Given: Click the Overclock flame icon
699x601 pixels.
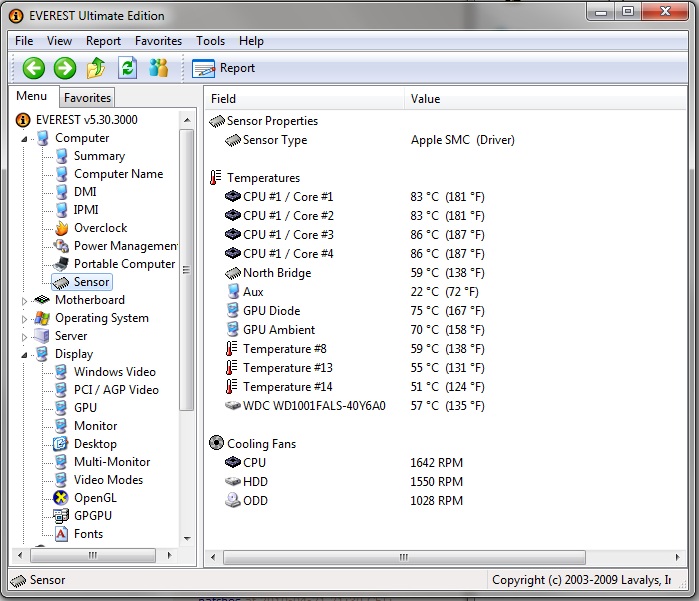Looking at the screenshot, I should pyautogui.click(x=62, y=228).
